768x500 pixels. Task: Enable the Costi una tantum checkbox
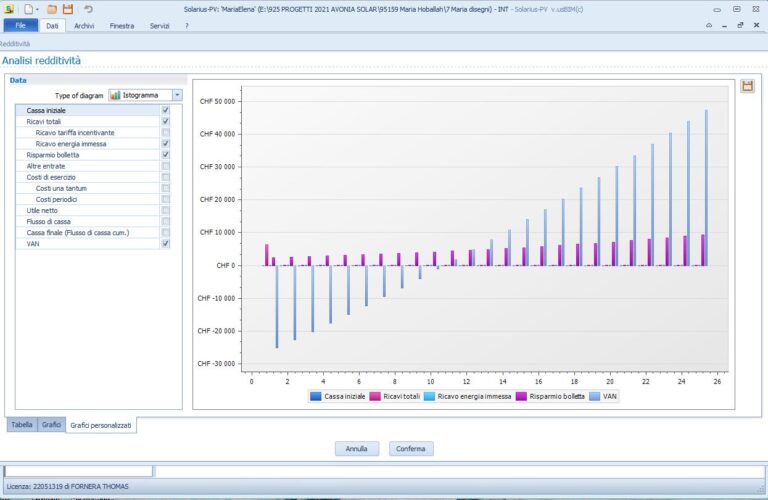tap(166, 188)
